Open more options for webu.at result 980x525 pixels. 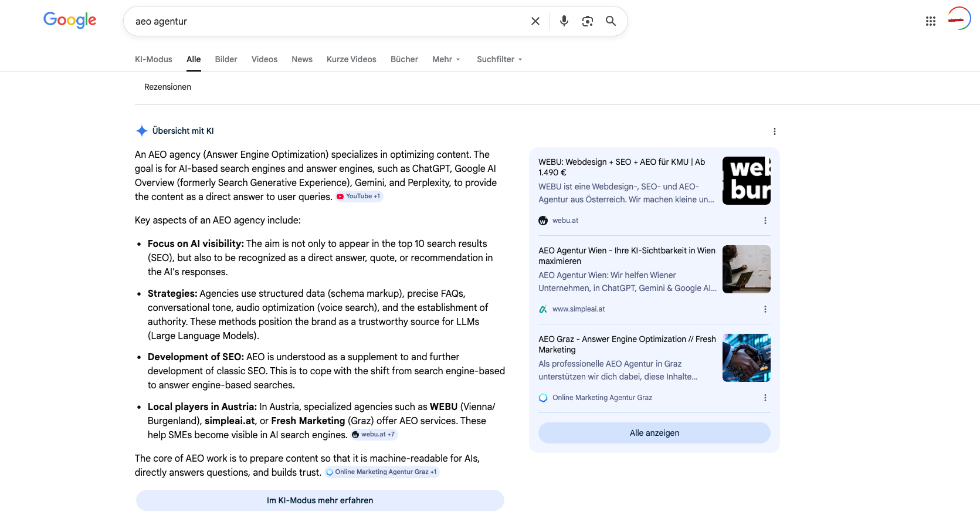point(765,221)
